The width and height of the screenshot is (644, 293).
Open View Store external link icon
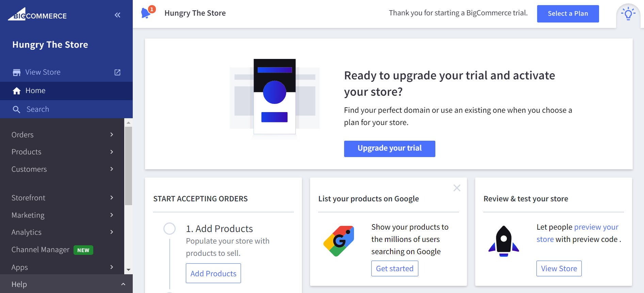point(117,72)
